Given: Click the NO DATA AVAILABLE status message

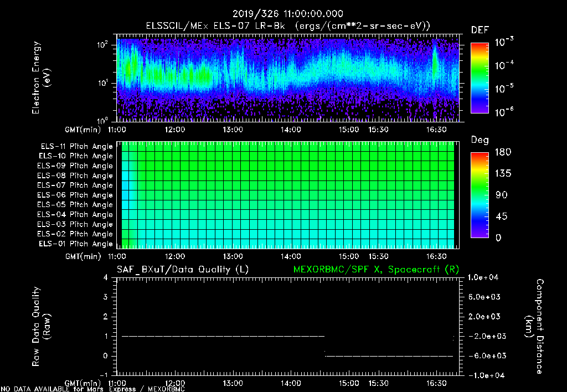Looking at the screenshot, I should [x=92, y=389].
